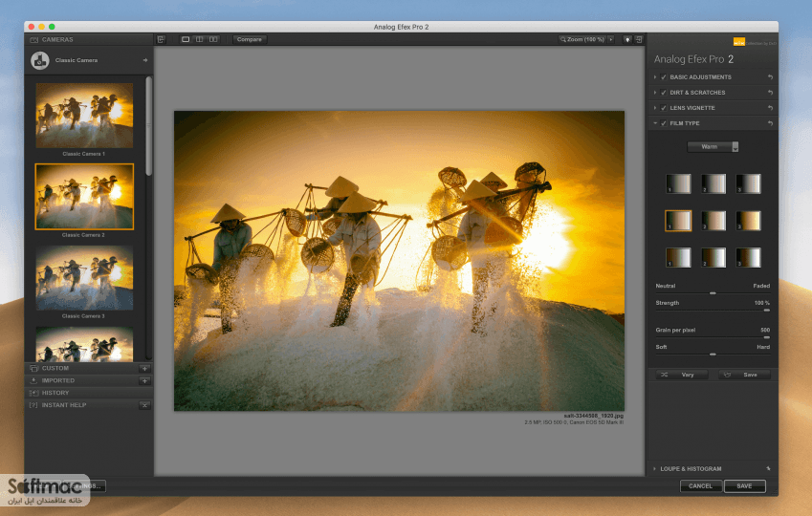
Task: Click the Grain per pixel slider
Action: click(x=713, y=337)
